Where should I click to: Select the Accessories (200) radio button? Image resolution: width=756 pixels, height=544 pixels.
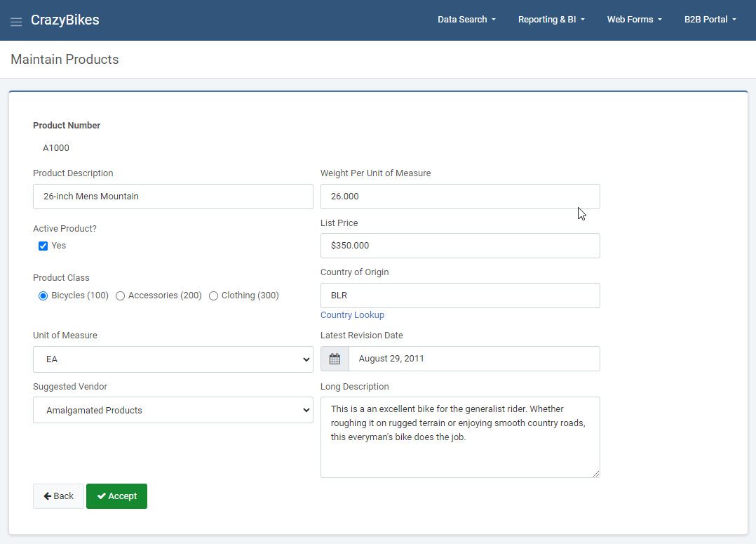coord(120,296)
